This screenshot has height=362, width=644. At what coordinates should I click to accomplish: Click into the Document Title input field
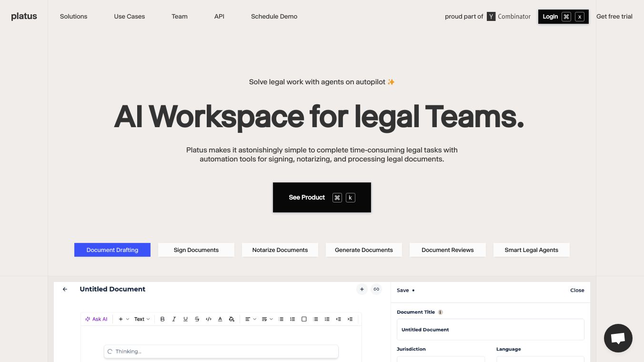(491, 330)
